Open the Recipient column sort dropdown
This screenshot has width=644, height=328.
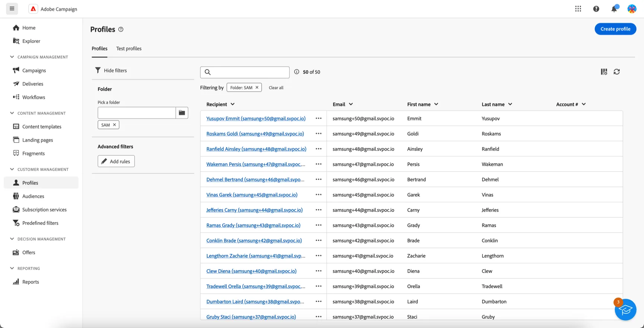233,104
